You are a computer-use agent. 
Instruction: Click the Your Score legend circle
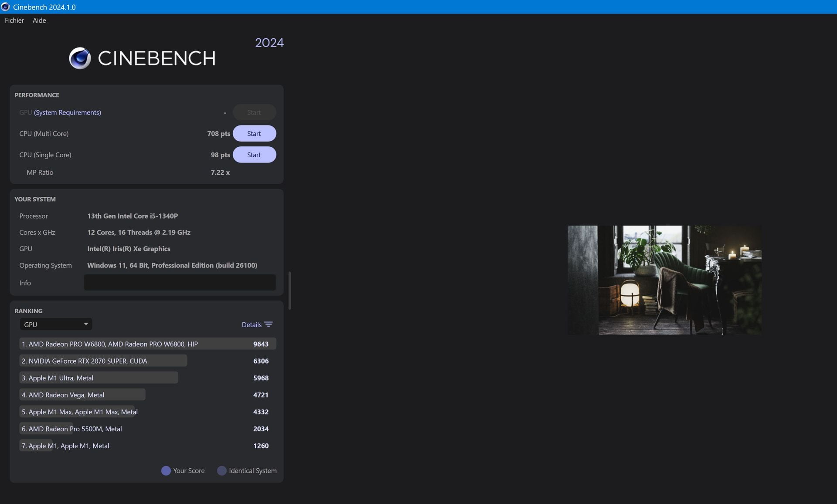point(166,471)
